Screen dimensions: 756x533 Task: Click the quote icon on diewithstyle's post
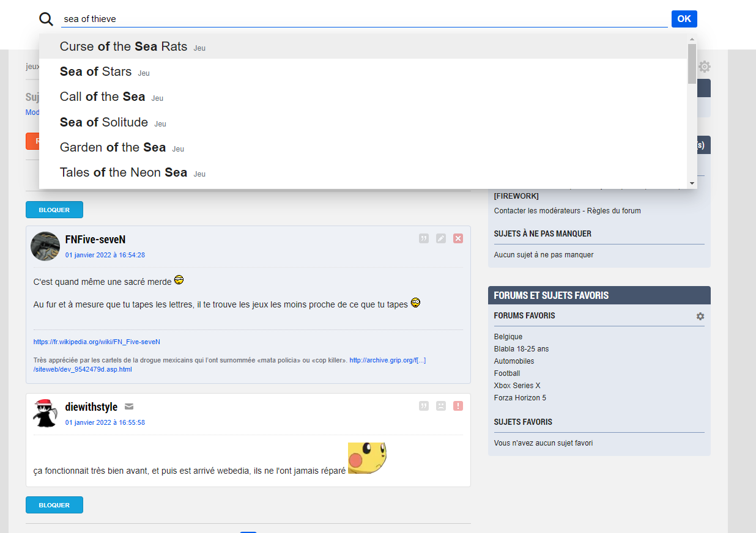[424, 406]
